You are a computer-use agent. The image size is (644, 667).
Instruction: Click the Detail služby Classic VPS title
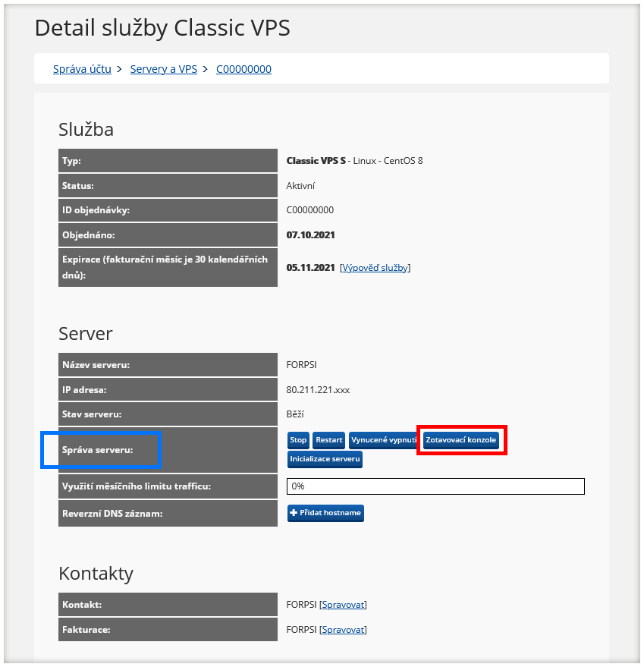(162, 28)
